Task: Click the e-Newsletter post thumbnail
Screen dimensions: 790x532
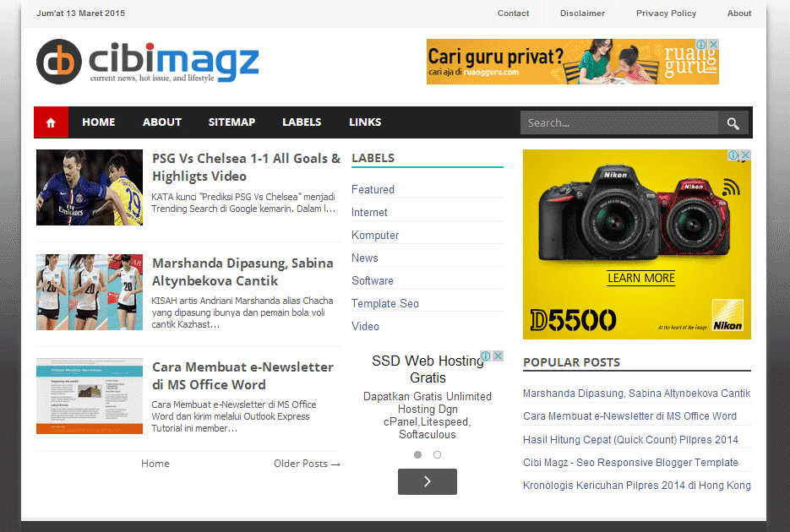Action: 90,396
